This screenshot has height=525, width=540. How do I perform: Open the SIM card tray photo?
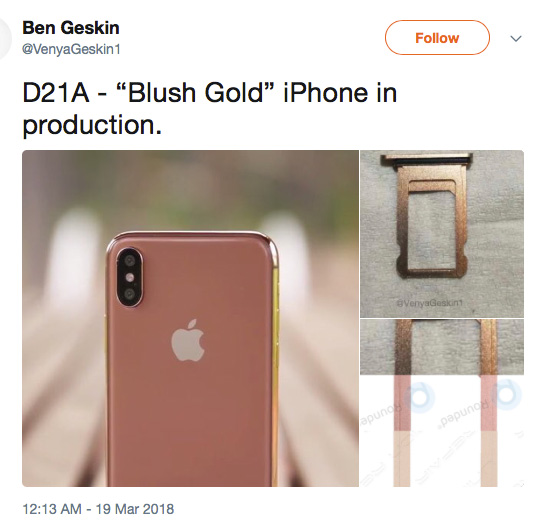[442, 234]
